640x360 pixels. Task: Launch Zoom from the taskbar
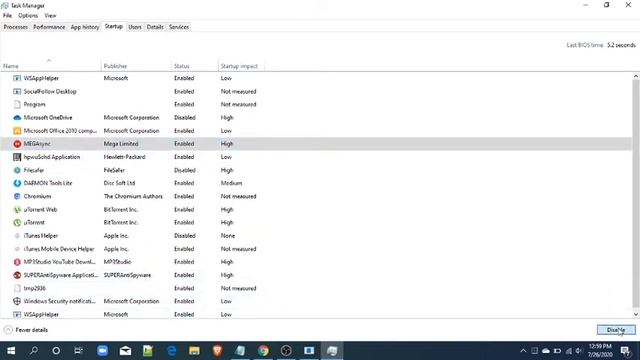(x=102, y=351)
